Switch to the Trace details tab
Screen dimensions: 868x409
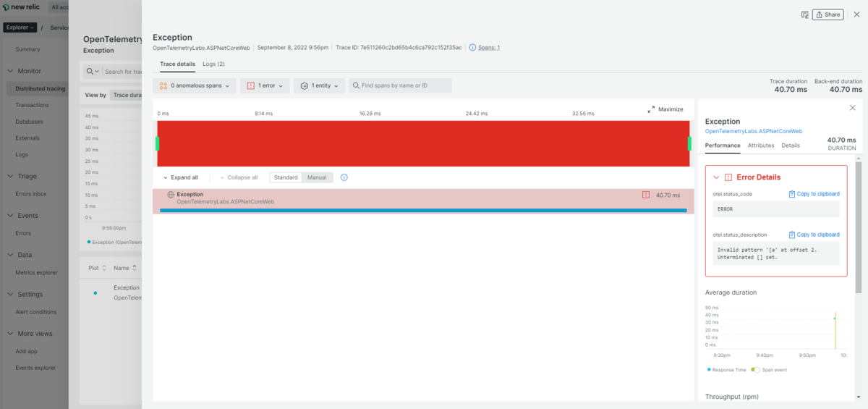pyautogui.click(x=177, y=64)
